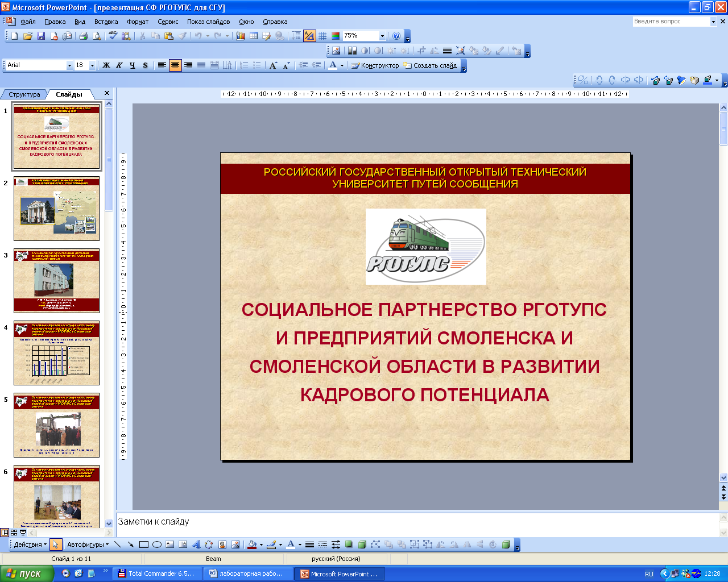Click the Конструктор button

tap(375, 65)
